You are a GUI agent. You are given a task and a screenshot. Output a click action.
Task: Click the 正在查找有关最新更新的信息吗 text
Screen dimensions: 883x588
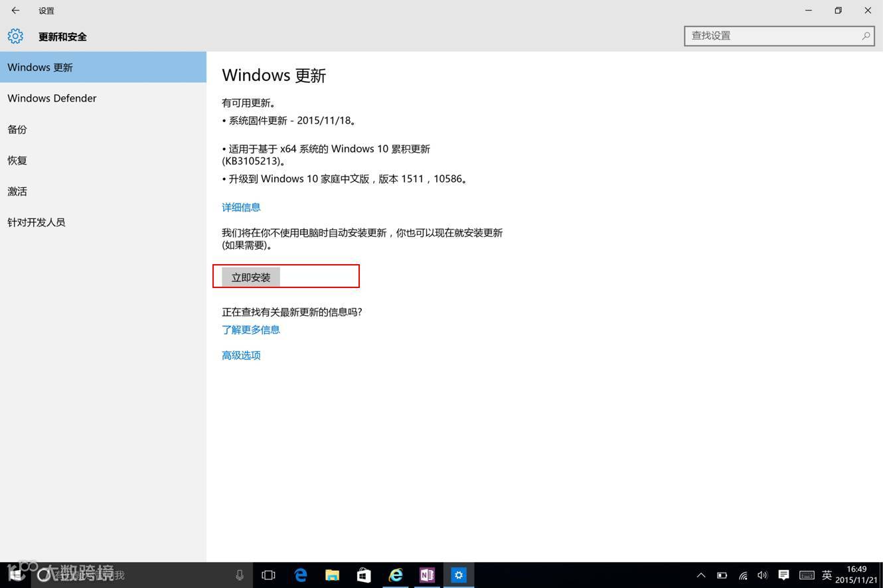pyautogui.click(x=292, y=312)
